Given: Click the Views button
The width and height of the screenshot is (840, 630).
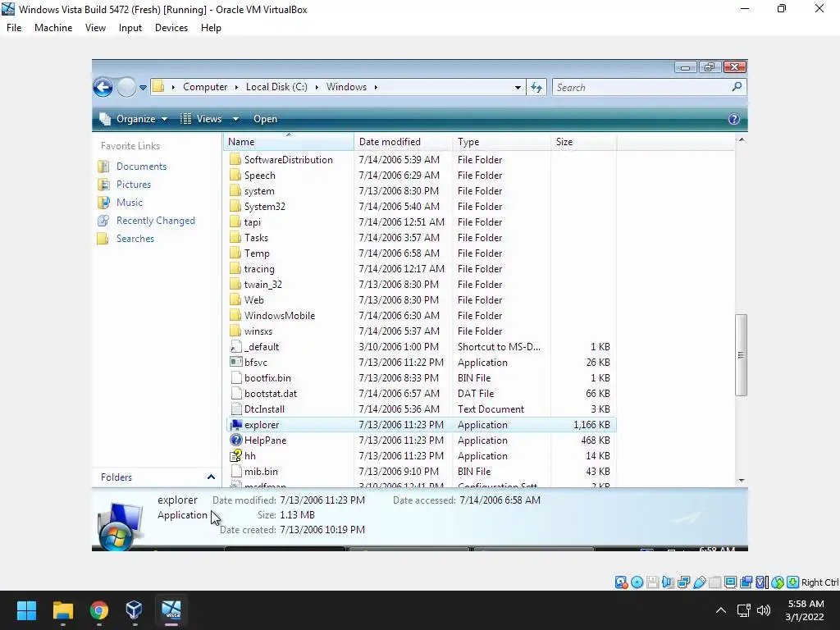Looking at the screenshot, I should tap(201, 119).
